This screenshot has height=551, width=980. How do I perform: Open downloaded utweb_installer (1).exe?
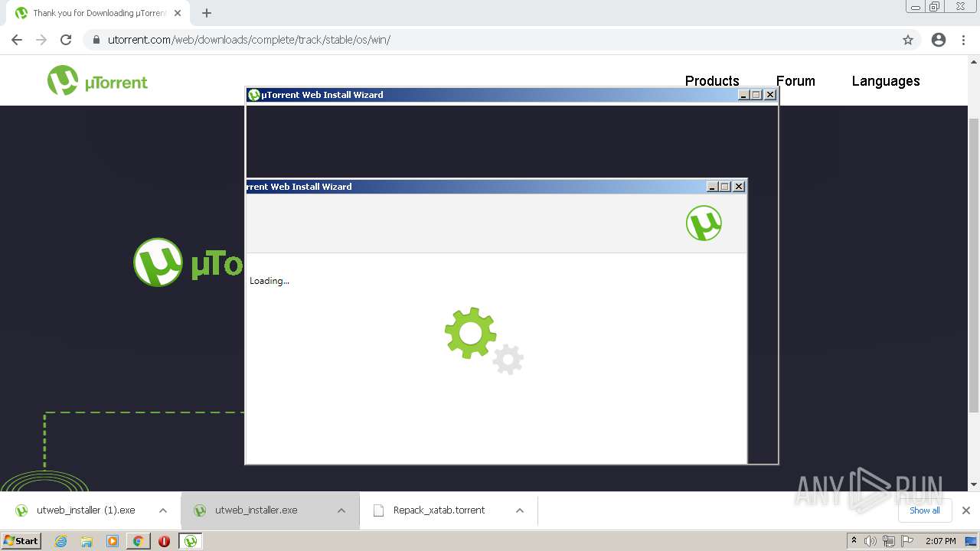(x=86, y=510)
